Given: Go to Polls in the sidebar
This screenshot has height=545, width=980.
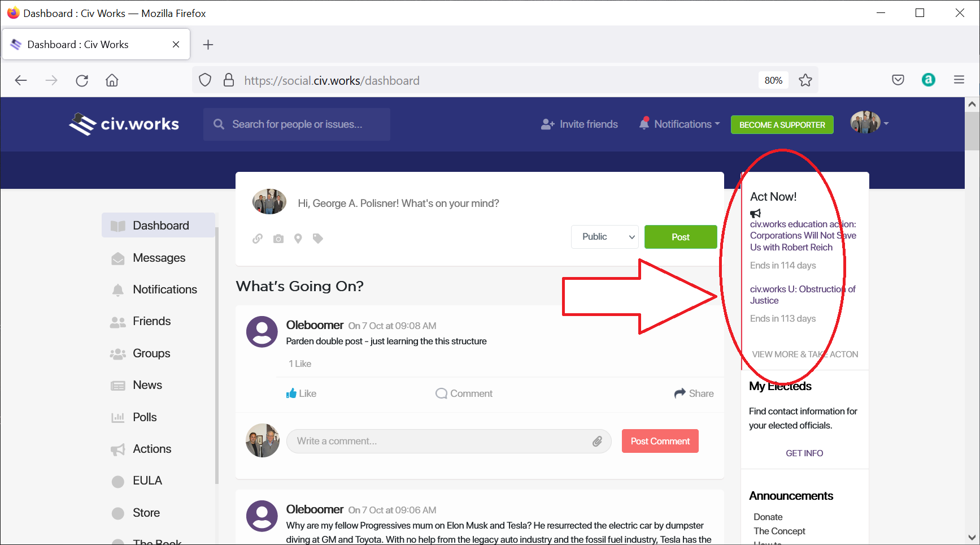Looking at the screenshot, I should [145, 417].
